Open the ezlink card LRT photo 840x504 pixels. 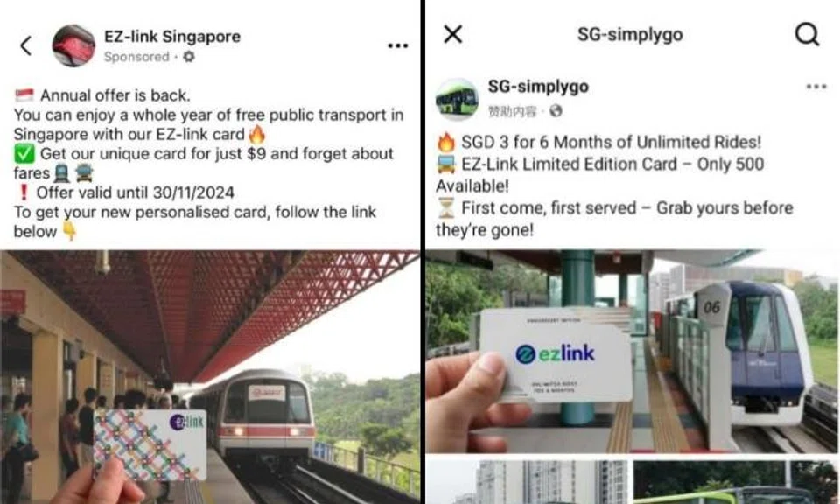point(632,352)
